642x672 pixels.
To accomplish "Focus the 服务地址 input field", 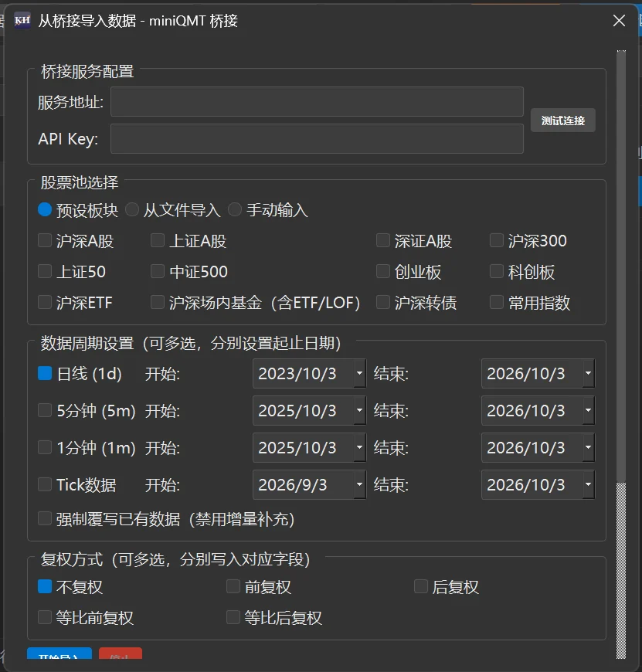I will [317, 101].
